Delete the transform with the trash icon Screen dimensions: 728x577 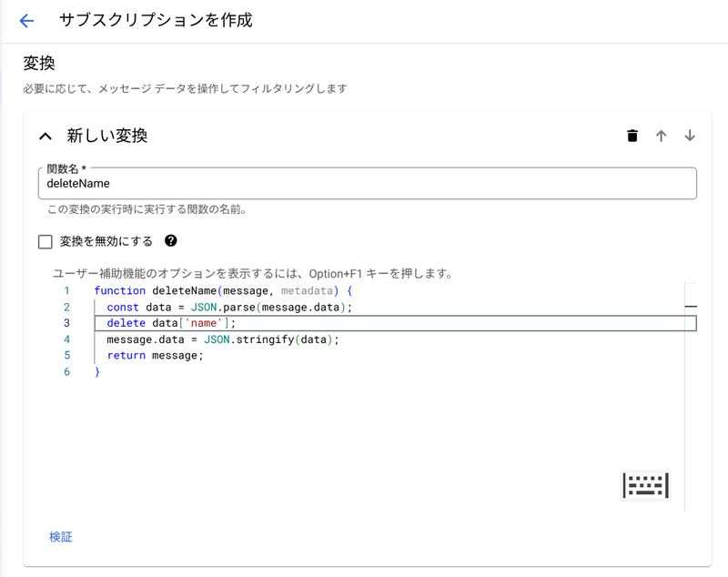(x=632, y=136)
